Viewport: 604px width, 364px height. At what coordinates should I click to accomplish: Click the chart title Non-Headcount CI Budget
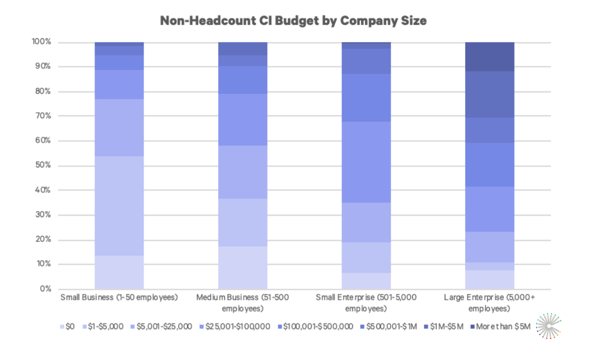(293, 21)
